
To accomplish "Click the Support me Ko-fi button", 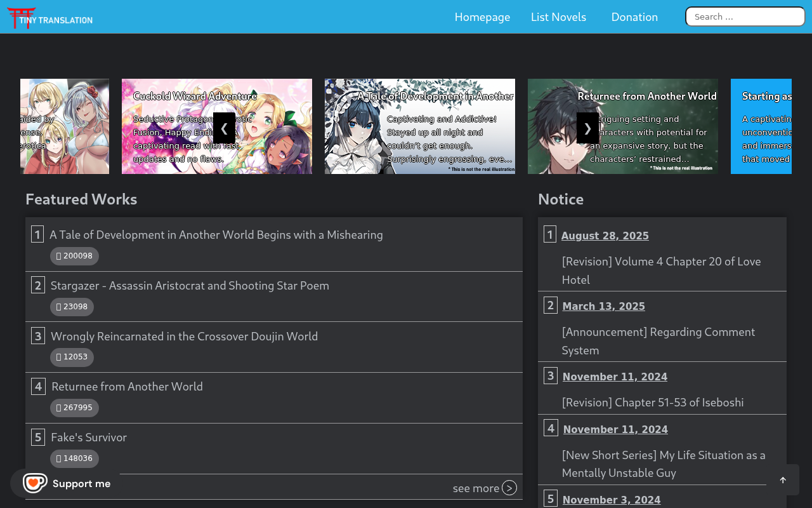I will [65, 483].
